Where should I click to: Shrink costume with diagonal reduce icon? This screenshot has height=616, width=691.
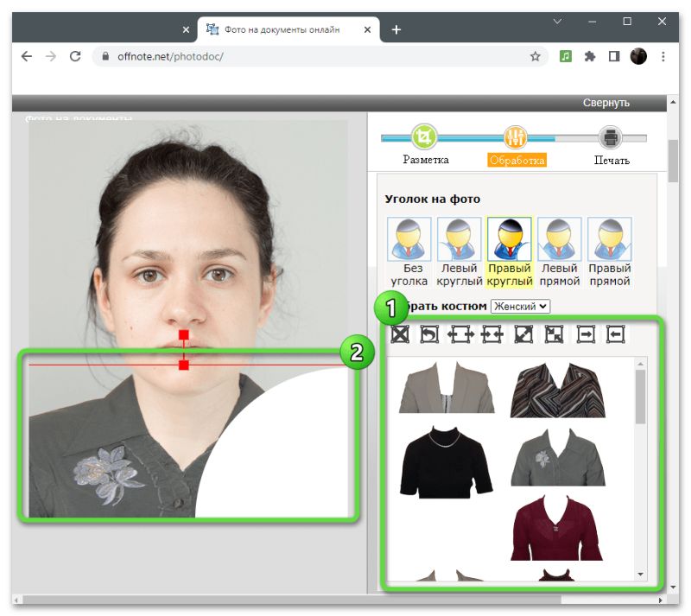pyautogui.click(x=554, y=333)
